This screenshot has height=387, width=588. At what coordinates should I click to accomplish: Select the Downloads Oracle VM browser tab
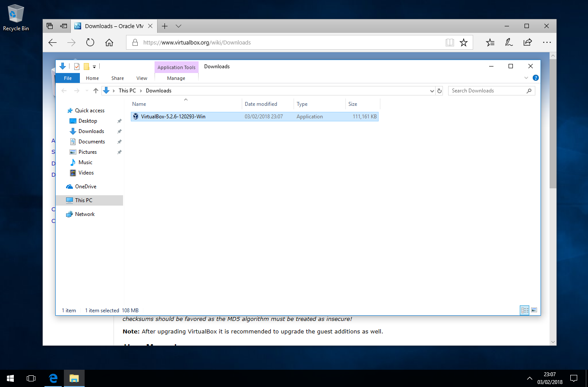(x=114, y=26)
